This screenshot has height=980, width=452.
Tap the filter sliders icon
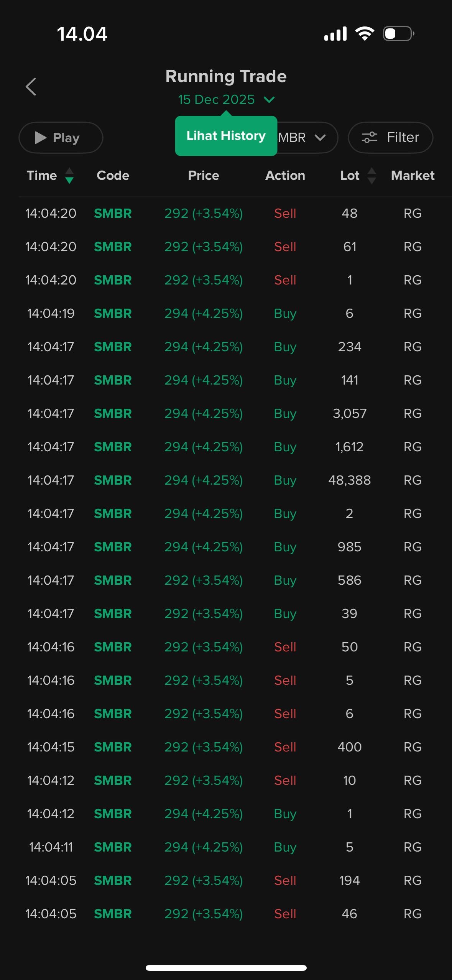[x=370, y=137]
